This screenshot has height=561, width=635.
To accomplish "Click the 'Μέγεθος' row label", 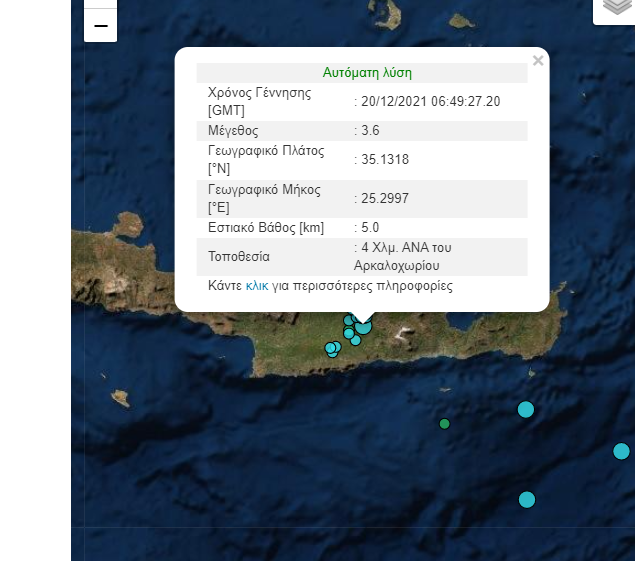I will 232,131.
